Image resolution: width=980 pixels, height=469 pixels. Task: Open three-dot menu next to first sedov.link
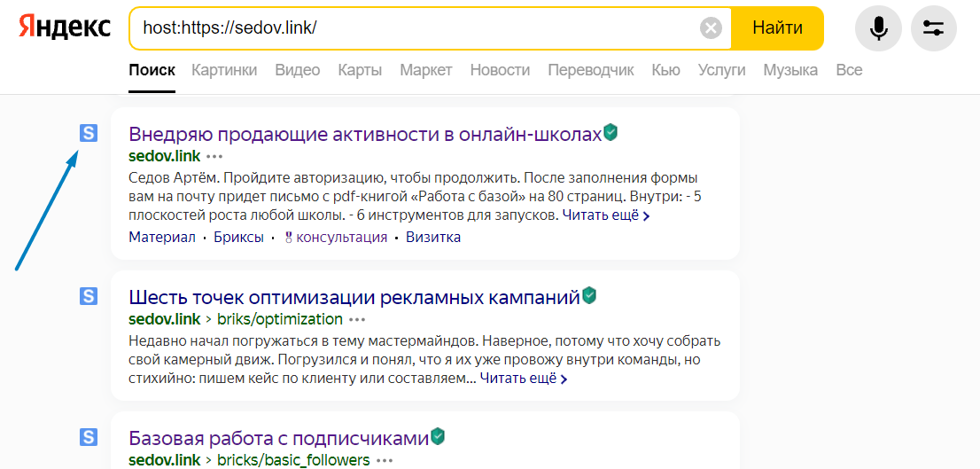pyautogui.click(x=215, y=156)
